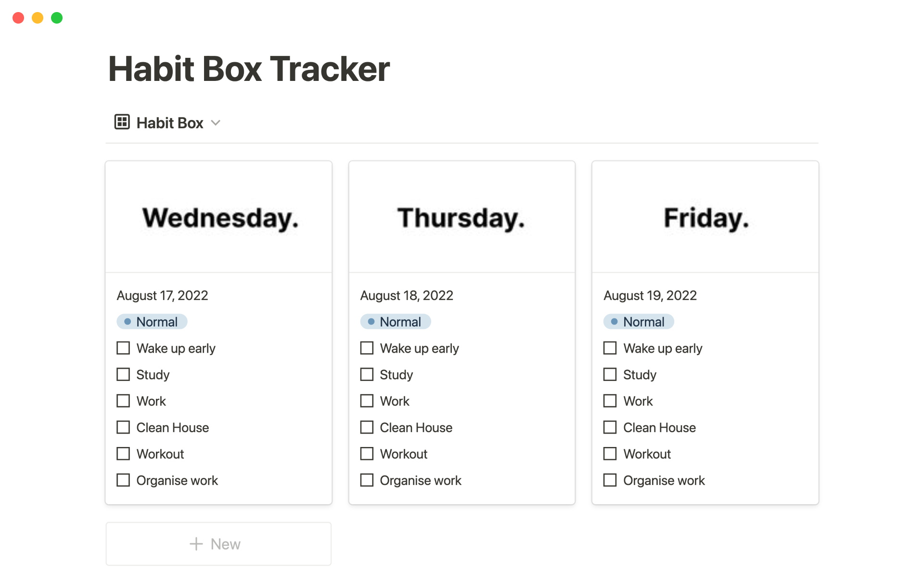The height and width of the screenshot is (578, 924).
Task: Open the Normal tag on Wednesday card
Action: (x=152, y=322)
